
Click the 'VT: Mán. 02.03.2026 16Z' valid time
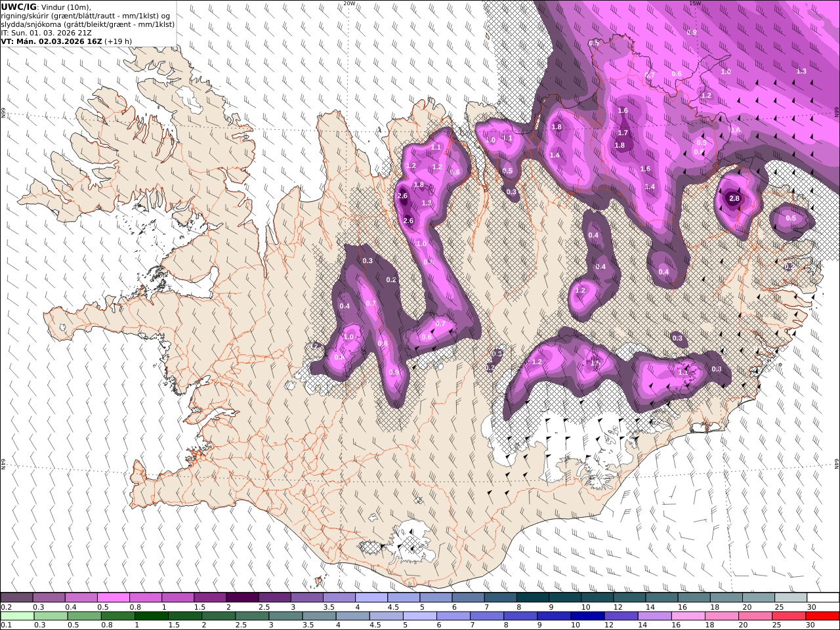(52, 41)
